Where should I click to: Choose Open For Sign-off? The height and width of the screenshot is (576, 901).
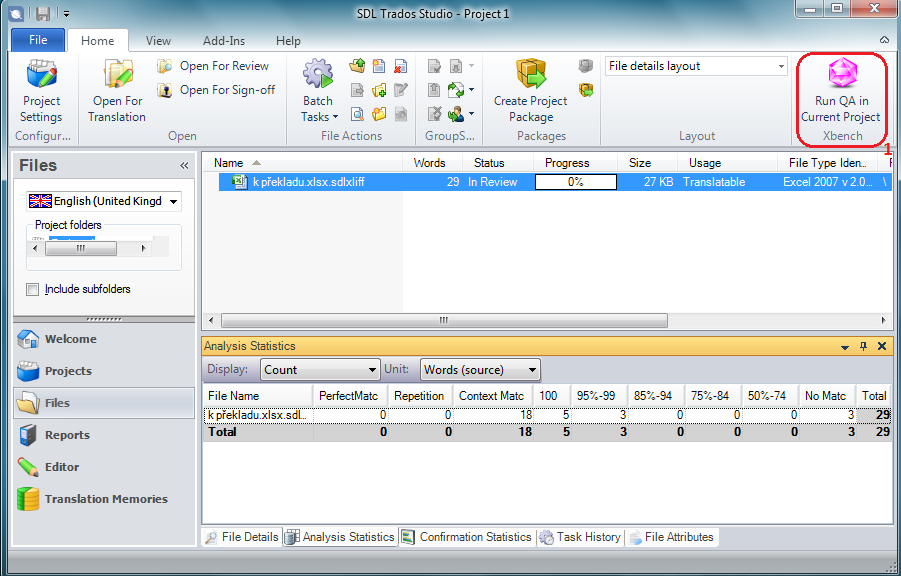click(217, 90)
